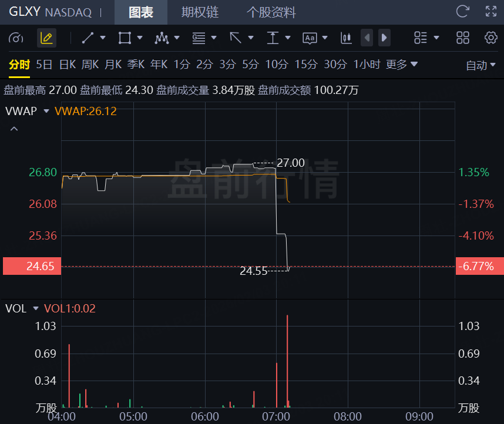Image resolution: width=504 pixels, height=424 pixels.
Task: Select the line drawing tool
Action: (88, 38)
